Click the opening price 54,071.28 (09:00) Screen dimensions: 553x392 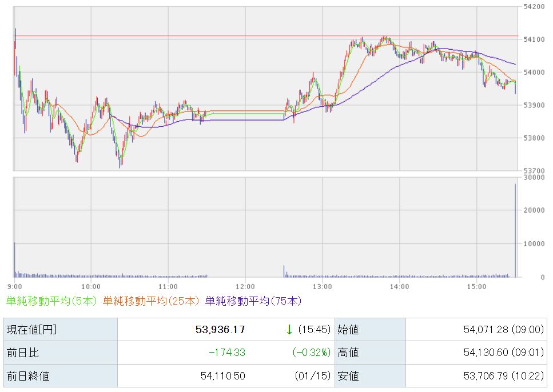(x=502, y=330)
